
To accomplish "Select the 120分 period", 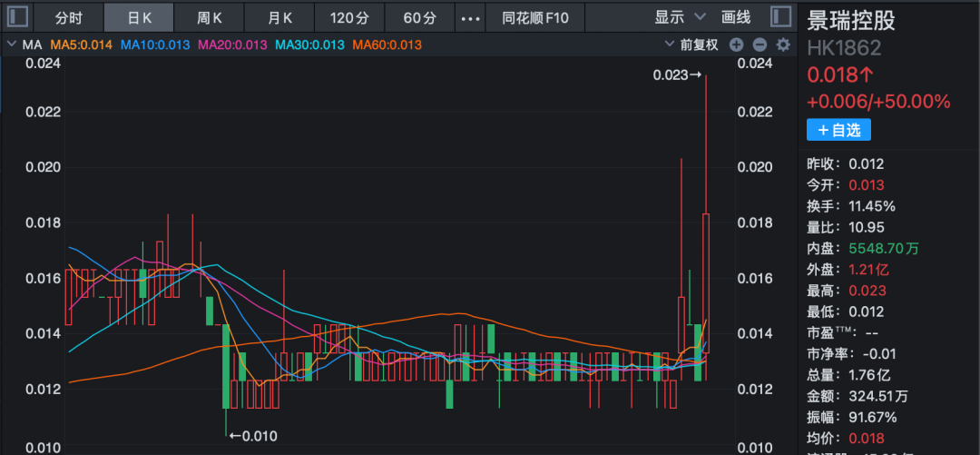I will click(349, 17).
